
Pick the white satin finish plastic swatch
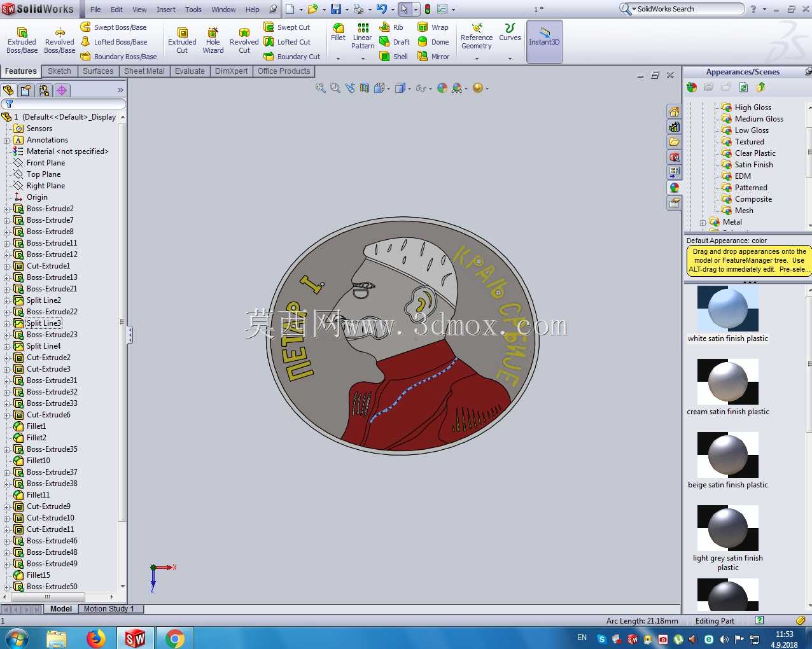[728, 308]
